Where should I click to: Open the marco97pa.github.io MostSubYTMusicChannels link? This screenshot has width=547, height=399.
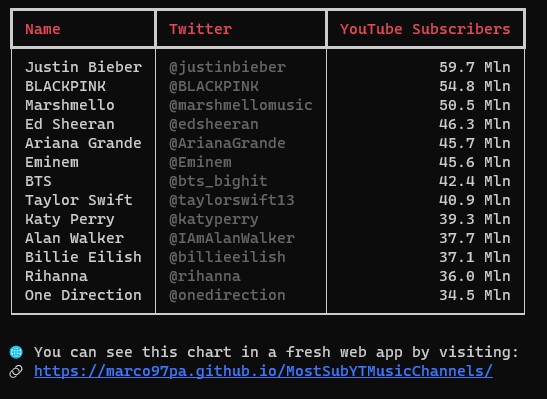(263, 371)
